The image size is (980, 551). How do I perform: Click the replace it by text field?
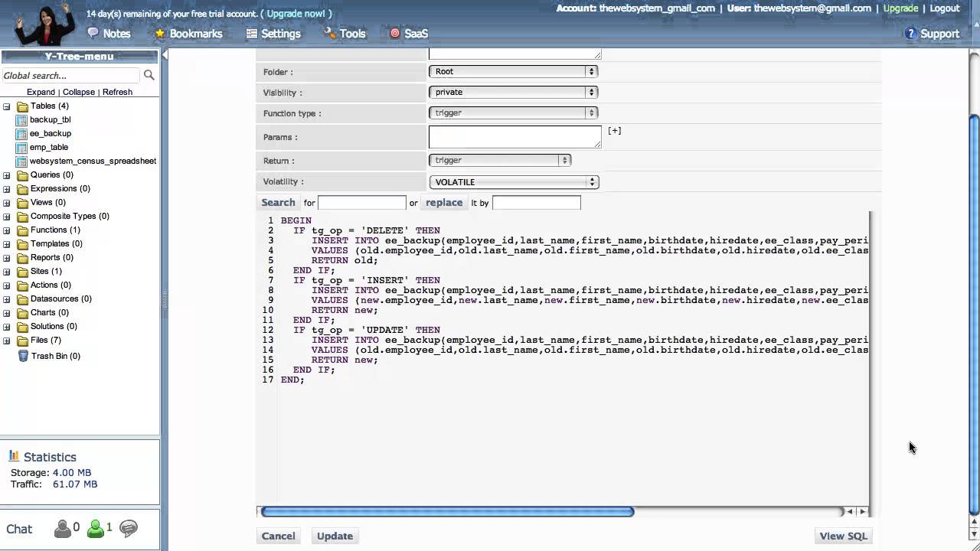point(537,203)
